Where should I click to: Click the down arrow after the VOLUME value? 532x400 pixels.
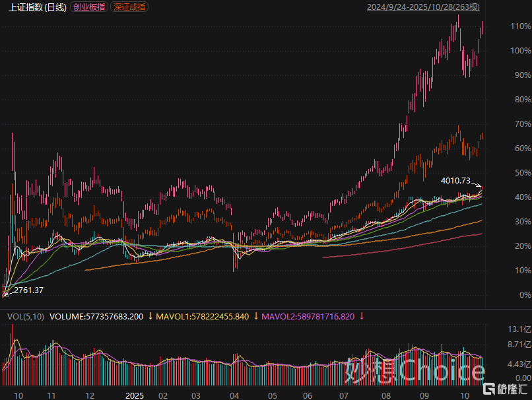150,317
